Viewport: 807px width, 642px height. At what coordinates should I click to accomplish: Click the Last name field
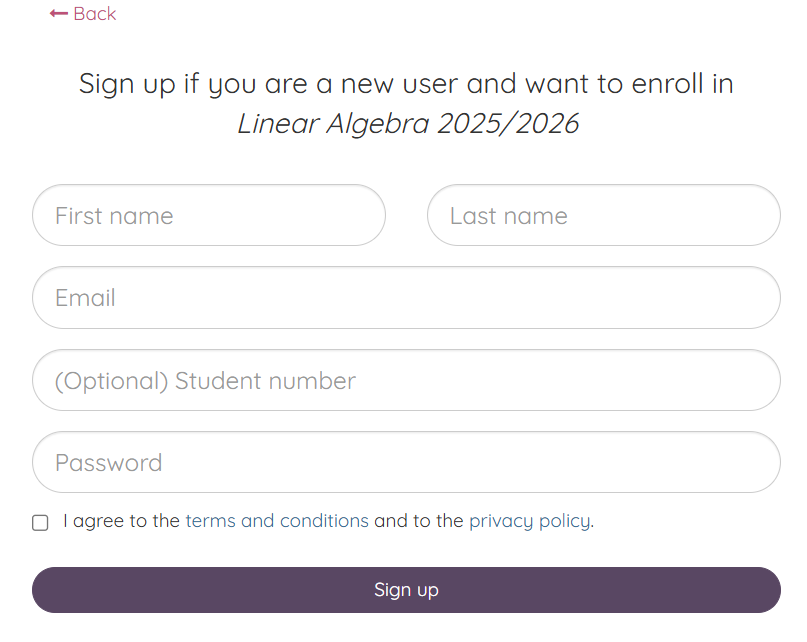(x=604, y=215)
